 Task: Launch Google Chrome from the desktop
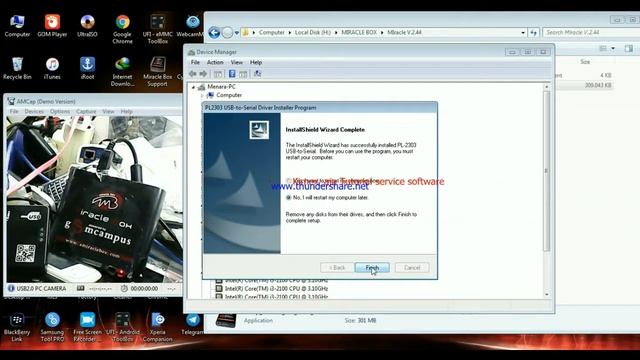point(122,29)
